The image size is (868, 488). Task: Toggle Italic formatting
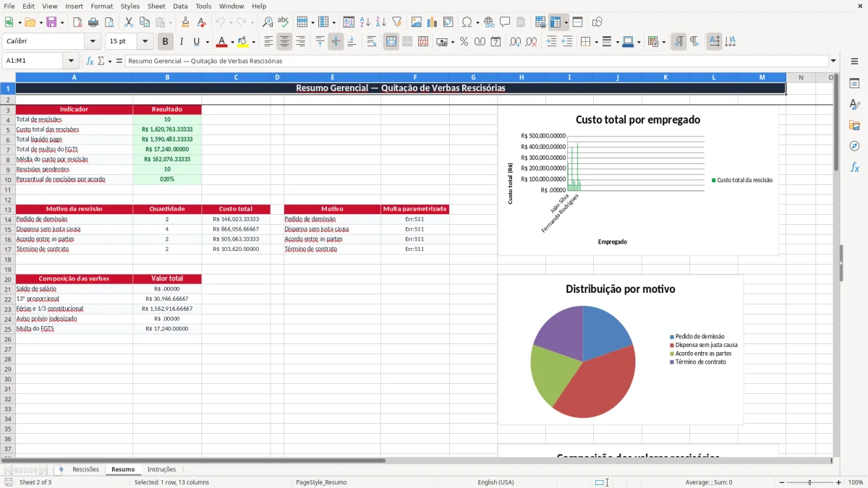pyautogui.click(x=181, y=42)
